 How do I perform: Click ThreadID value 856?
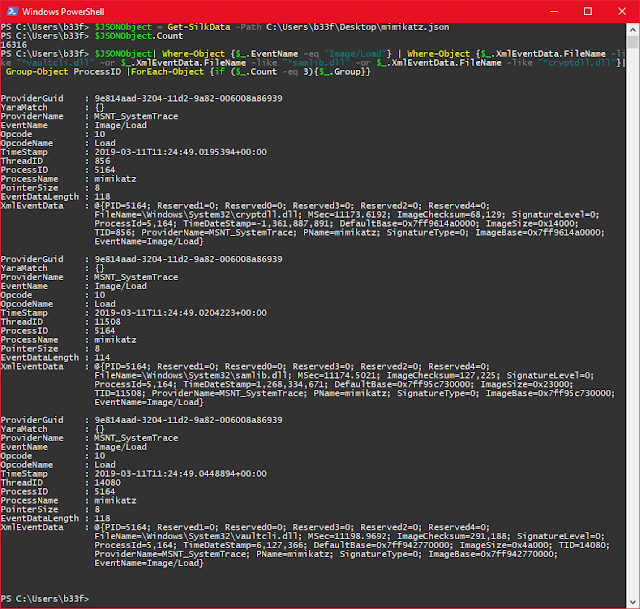pyautogui.click(x=102, y=161)
